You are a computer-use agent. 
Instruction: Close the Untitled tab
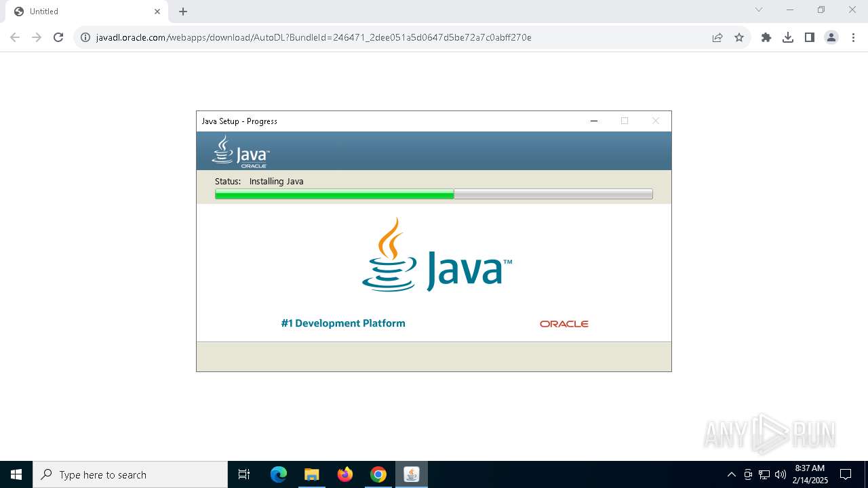click(x=157, y=12)
